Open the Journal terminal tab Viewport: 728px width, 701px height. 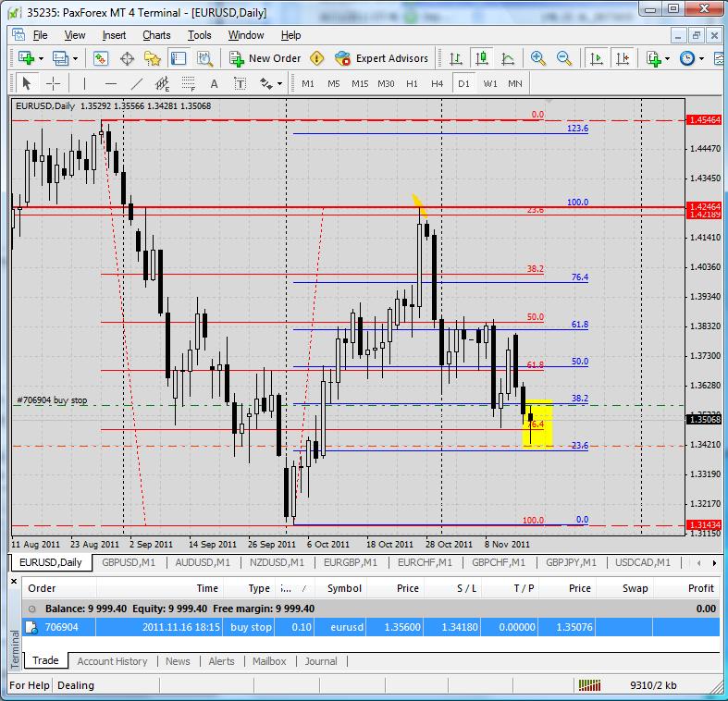(321, 661)
